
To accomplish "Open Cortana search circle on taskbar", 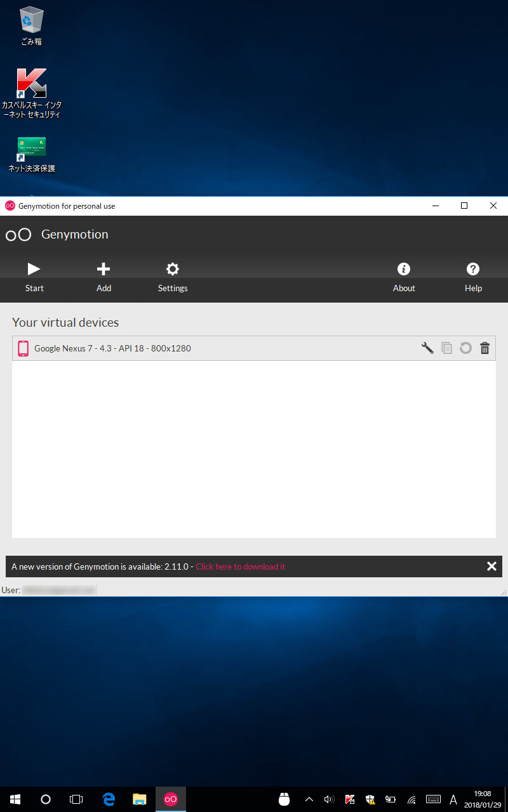I will [46, 799].
